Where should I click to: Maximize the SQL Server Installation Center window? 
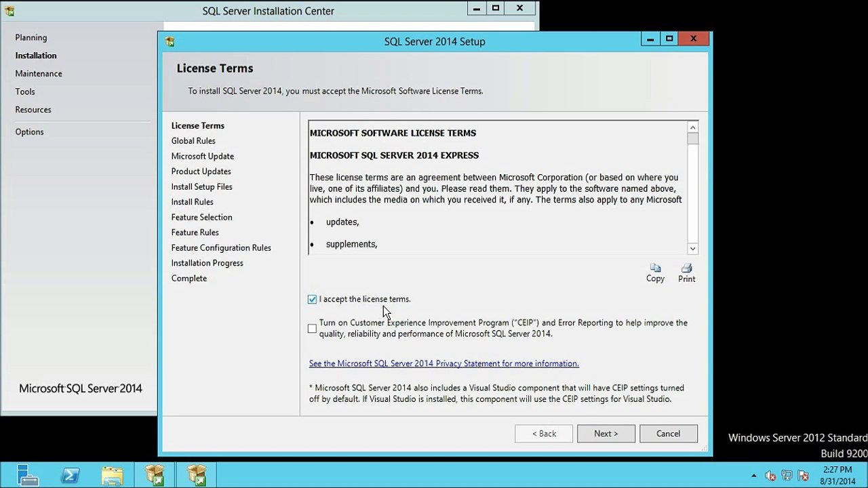[496, 8]
